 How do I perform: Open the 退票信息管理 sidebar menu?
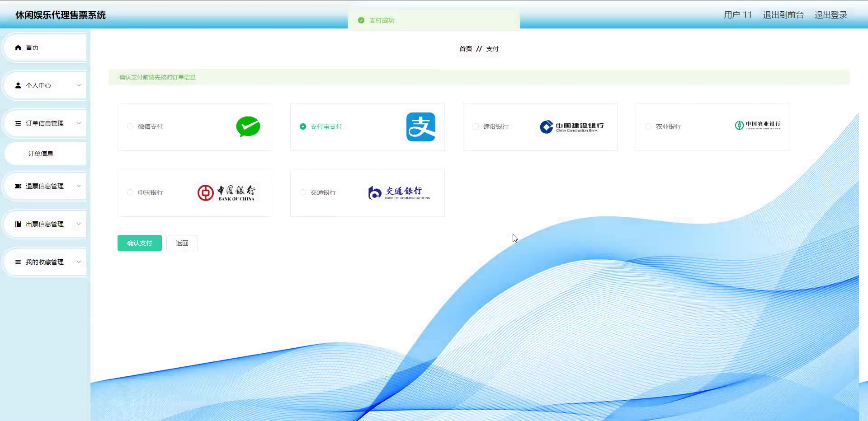(45, 186)
